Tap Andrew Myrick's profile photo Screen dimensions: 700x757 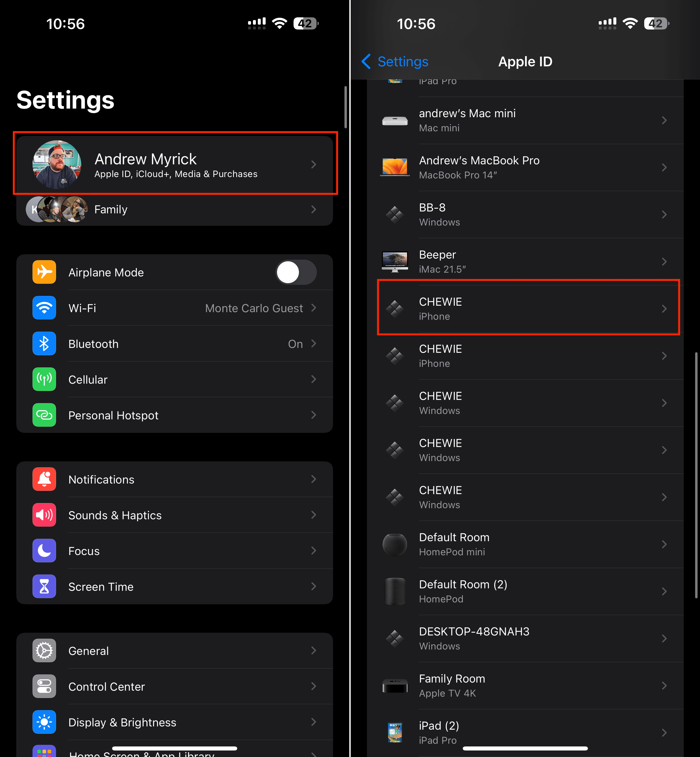(x=57, y=164)
